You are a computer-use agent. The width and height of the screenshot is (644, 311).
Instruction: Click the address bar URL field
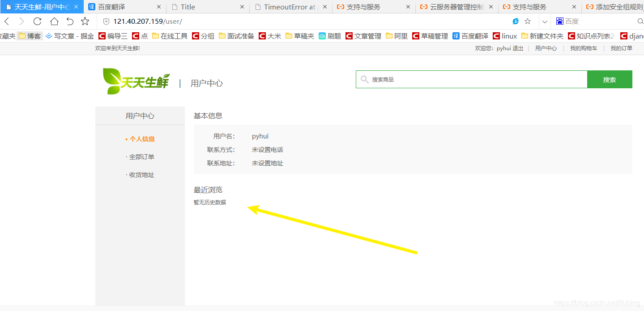coord(304,22)
